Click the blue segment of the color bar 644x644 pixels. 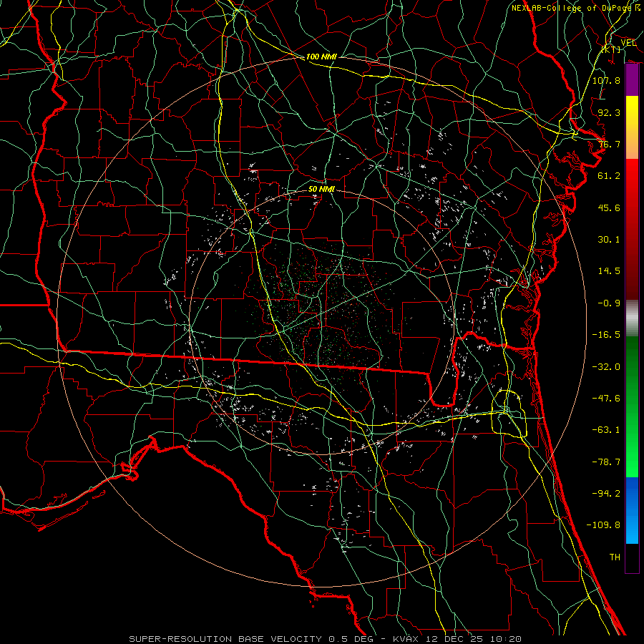point(632,510)
